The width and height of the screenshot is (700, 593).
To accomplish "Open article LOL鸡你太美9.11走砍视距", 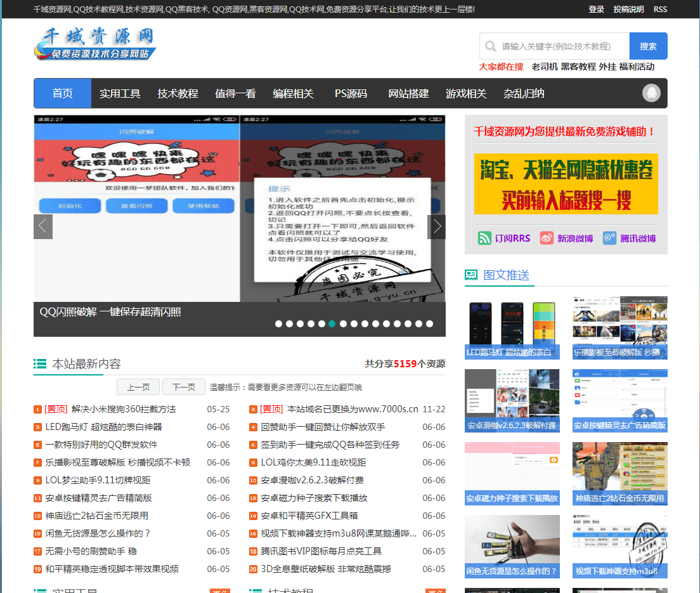I will coord(313,462).
